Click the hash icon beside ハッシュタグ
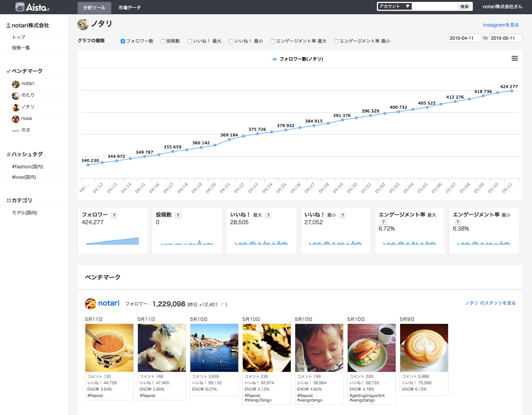Image resolution: width=532 pixels, height=415 pixels. click(9, 154)
